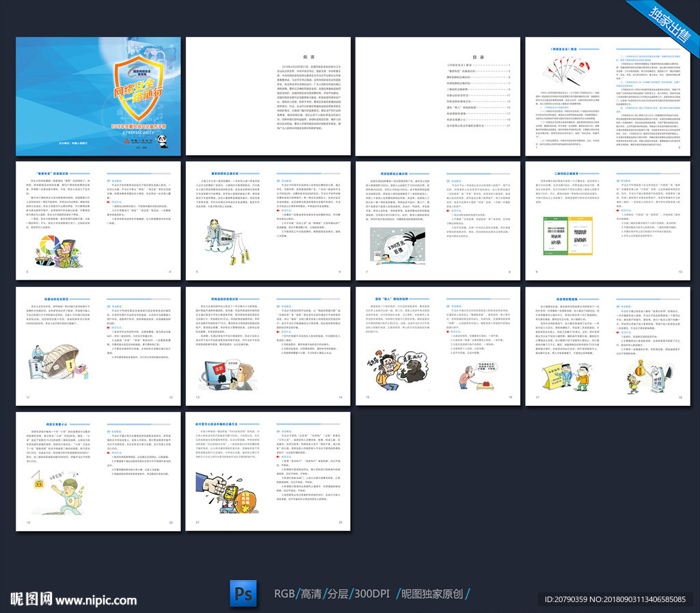Screen dimensions: 700x613
Task: Click the yellow scroll with two men cartoon
Action: pyautogui.click(x=567, y=377)
